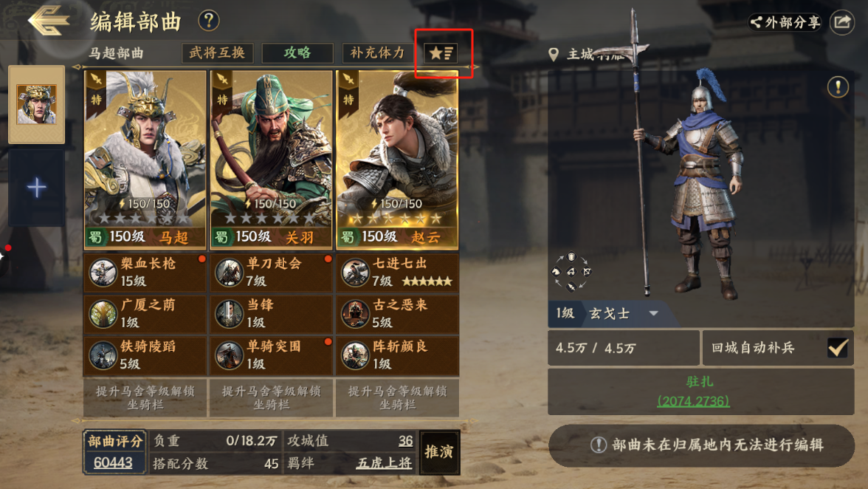Open the 攻略 tab
868x489 pixels.
298,53
